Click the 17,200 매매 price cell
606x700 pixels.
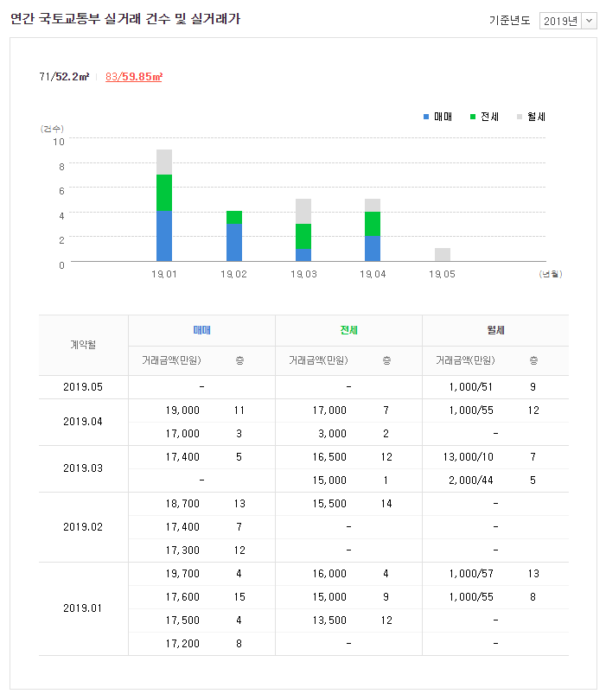(x=182, y=644)
